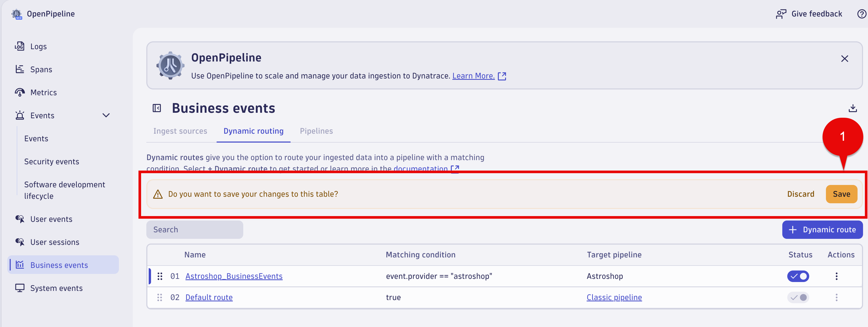Download the configuration via download icon
Viewport: 868px width, 327px height.
[x=853, y=108]
